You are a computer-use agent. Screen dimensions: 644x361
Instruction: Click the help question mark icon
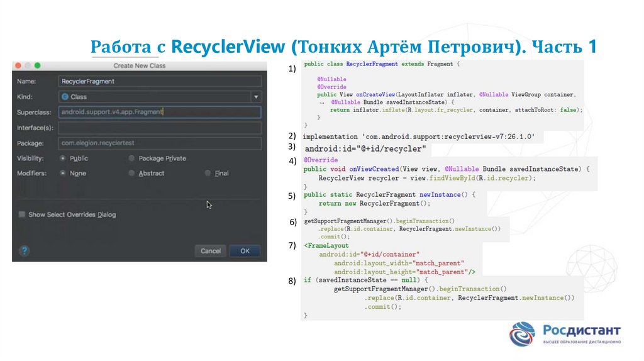click(x=24, y=251)
